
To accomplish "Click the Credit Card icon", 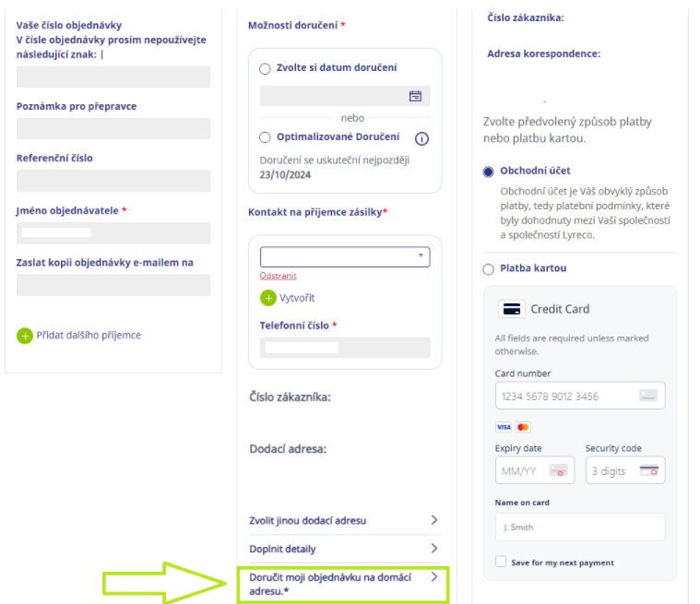I will [512, 309].
